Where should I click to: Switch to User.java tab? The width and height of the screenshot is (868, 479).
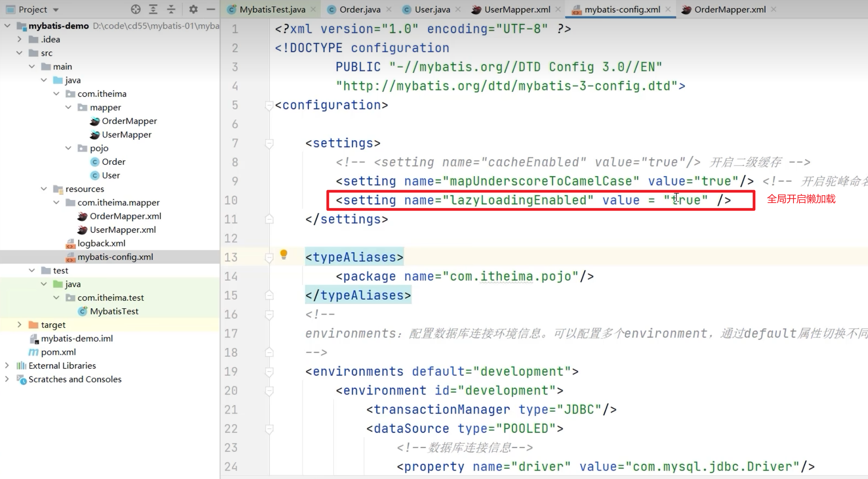(432, 10)
